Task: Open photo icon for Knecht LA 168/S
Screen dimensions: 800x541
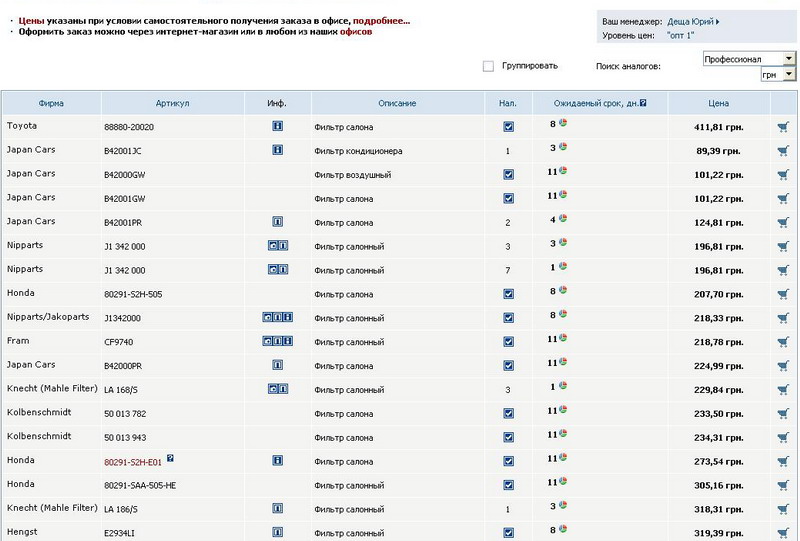Action: pos(273,389)
